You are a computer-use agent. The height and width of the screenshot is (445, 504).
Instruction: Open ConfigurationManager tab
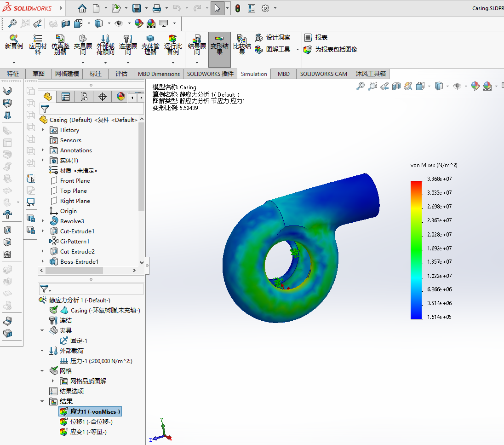tap(84, 97)
